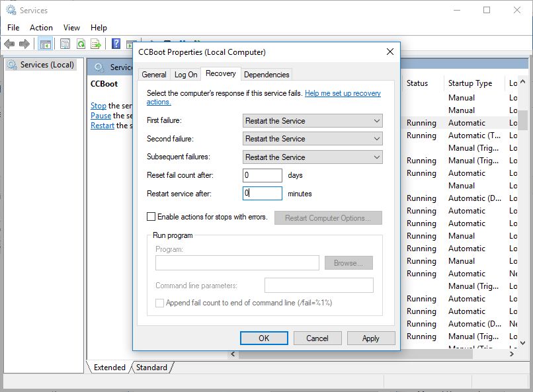Switch to the Log On tab
This screenshot has width=533, height=392.
click(x=186, y=75)
